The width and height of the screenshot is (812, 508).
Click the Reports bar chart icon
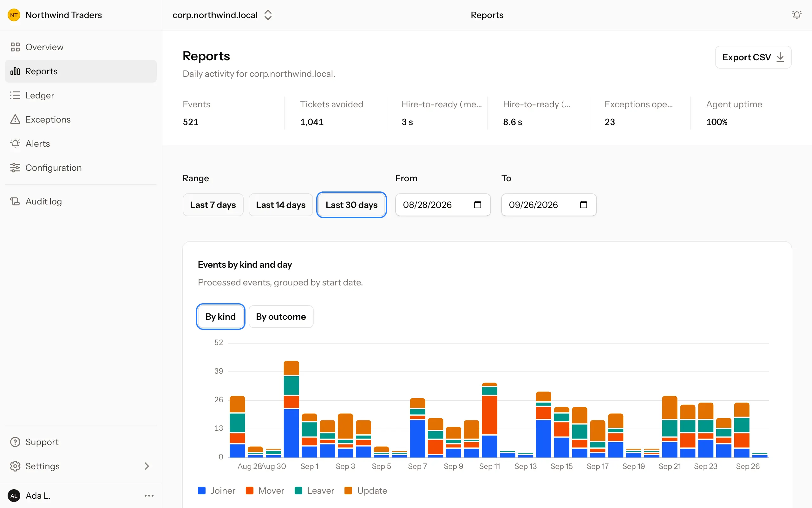tap(15, 71)
